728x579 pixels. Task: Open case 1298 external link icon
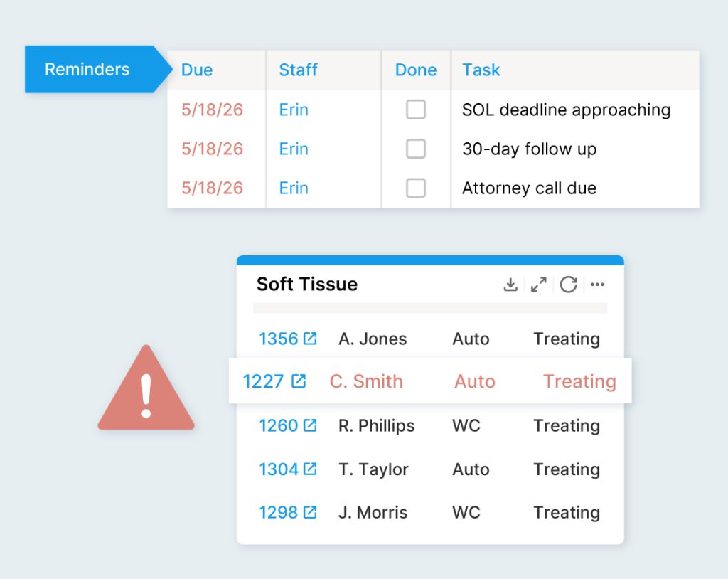click(x=310, y=512)
